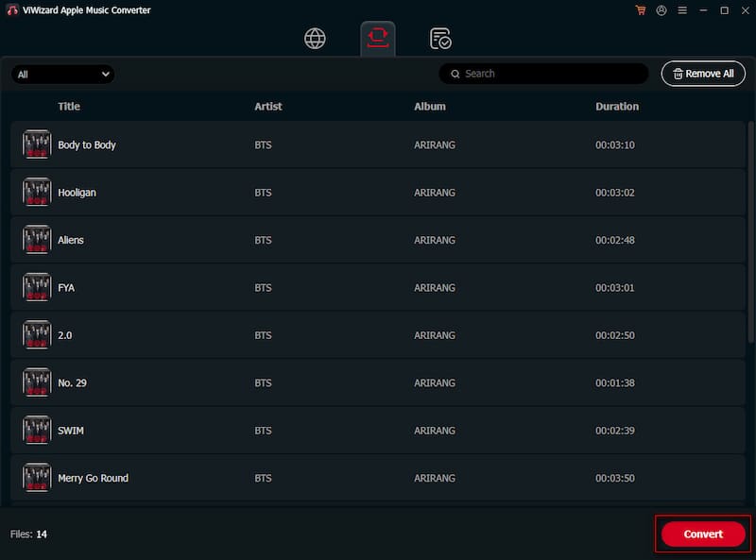This screenshot has height=560, width=756.
Task: Click the 00:01:38 duration for No. 29
Action: click(615, 383)
